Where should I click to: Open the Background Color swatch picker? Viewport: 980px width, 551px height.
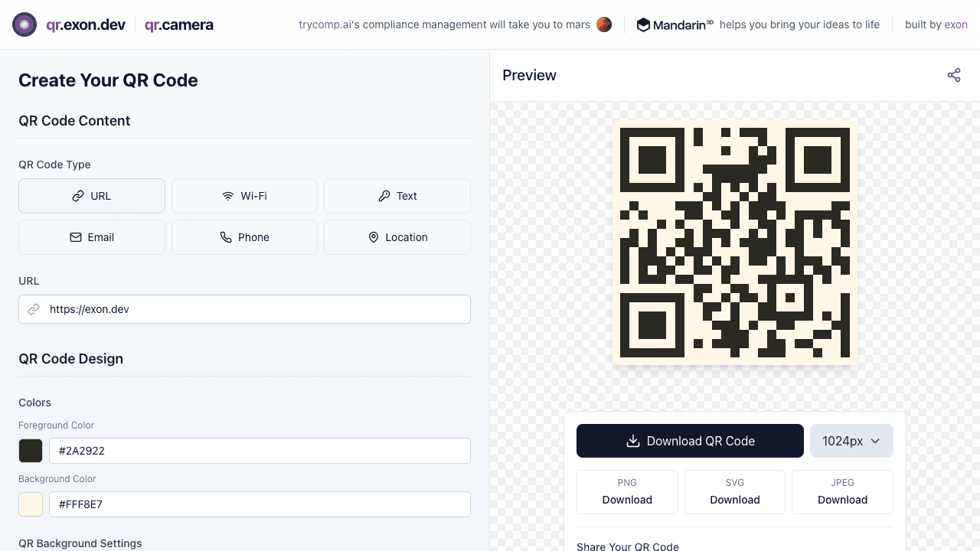click(x=31, y=504)
